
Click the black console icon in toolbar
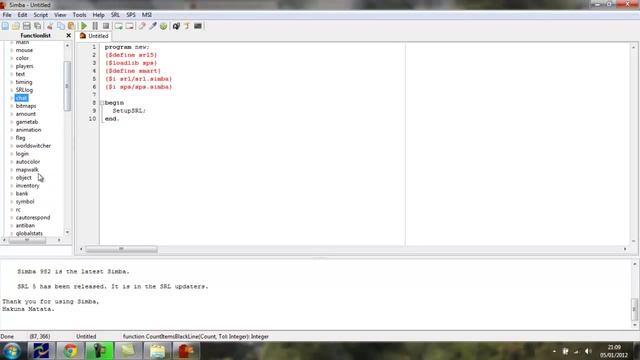(x=198, y=26)
